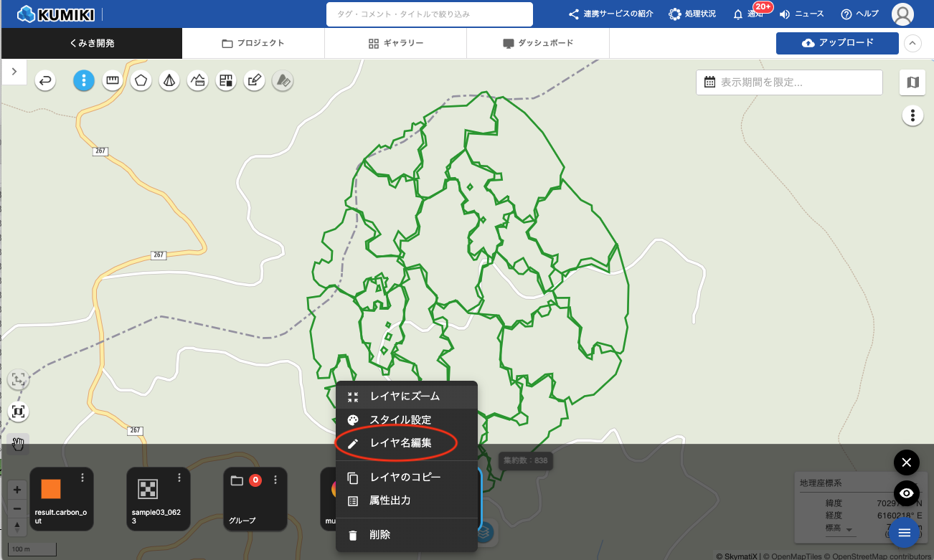Image resolution: width=934 pixels, height=560 pixels.
Task: Click the cone-shaped volume measurement tool
Action: point(169,81)
